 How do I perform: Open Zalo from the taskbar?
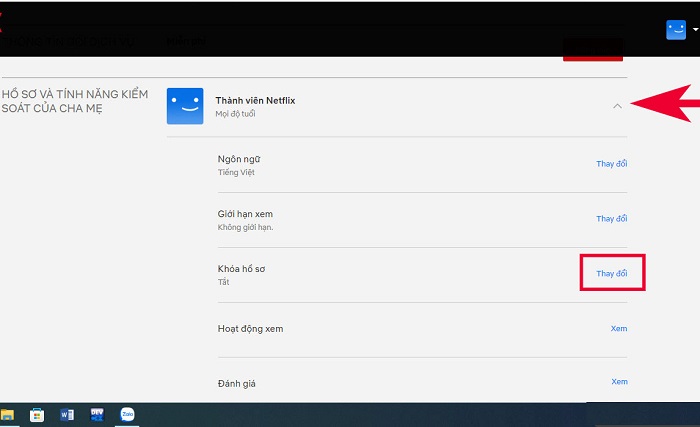coord(127,414)
